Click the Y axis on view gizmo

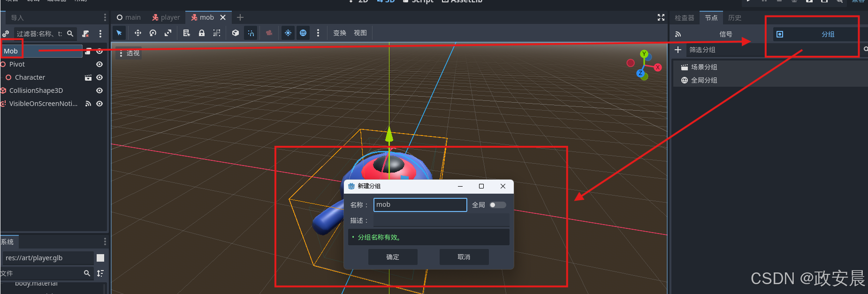(x=644, y=54)
